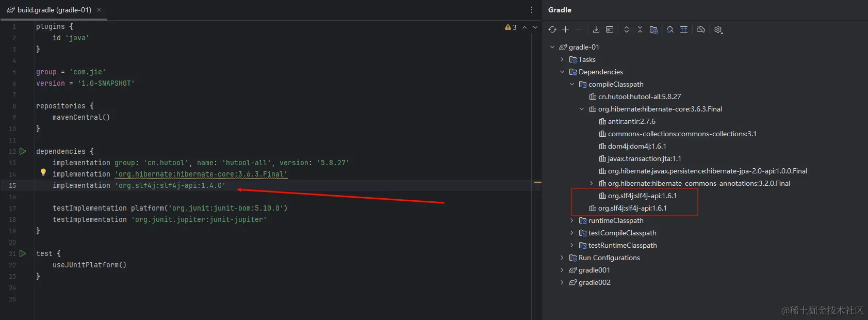
Task: Expand all nodes in Gradle tree
Action: (x=627, y=29)
